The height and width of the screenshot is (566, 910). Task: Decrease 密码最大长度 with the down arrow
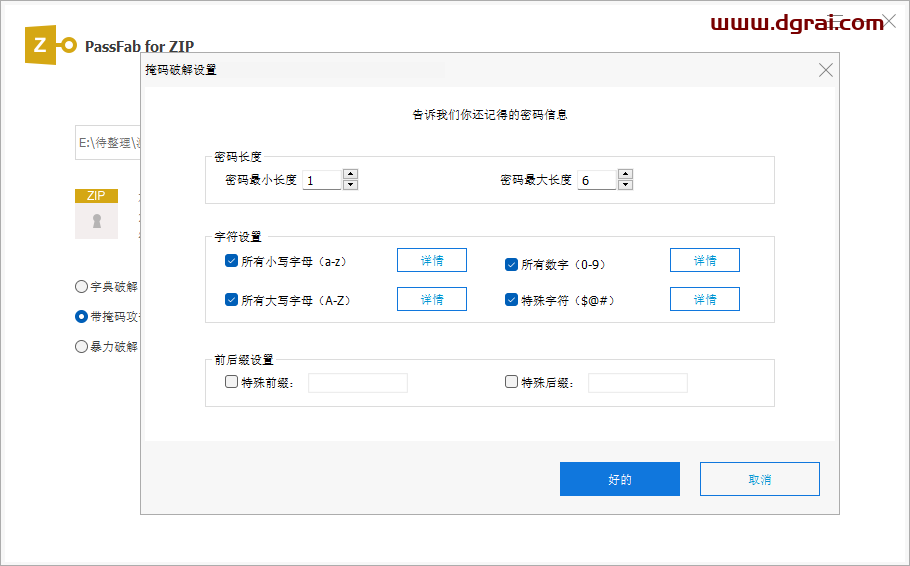[x=625, y=185]
